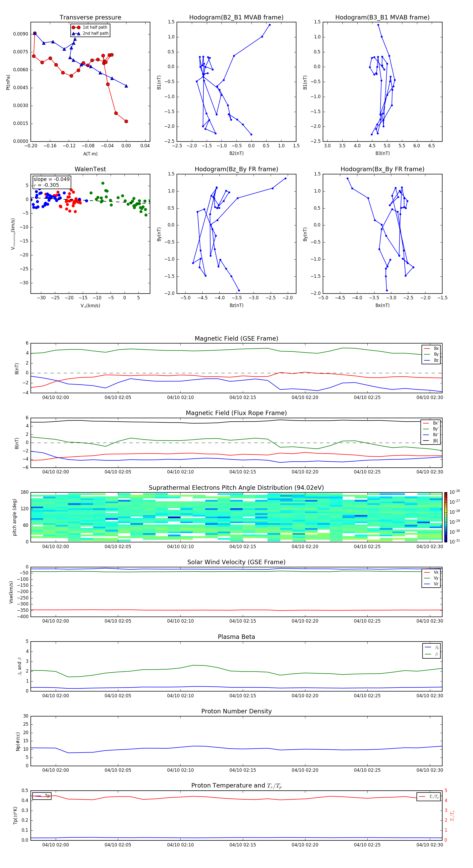This screenshot has width=473, height=868.
Task: Click the "Proton Number Density" title
Action: pos(236,711)
